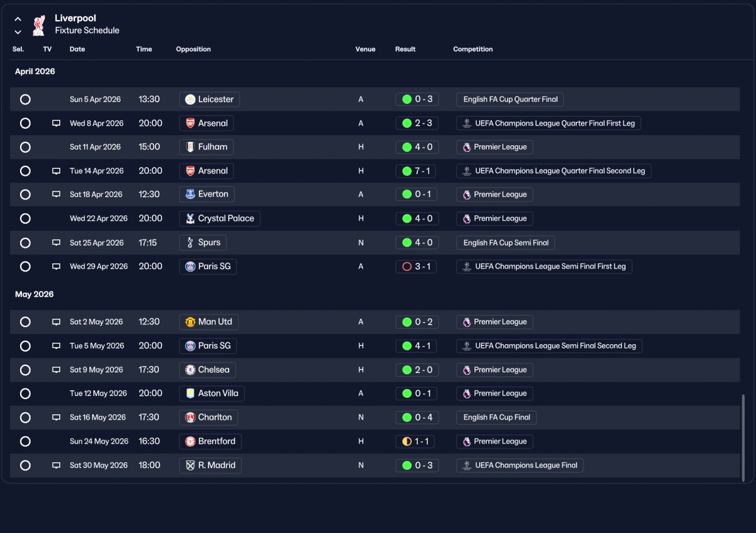The width and height of the screenshot is (756, 533).
Task: Click the Liverpool club crest icon
Action: (39, 25)
